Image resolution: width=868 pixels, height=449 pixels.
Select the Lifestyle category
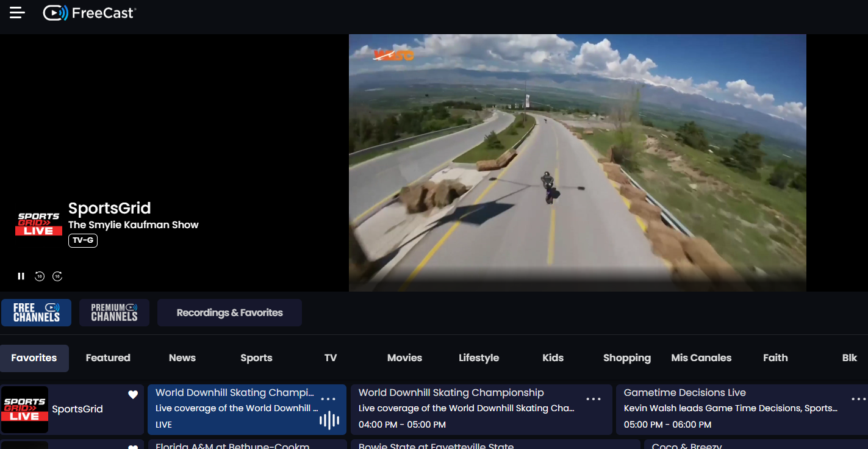click(479, 358)
